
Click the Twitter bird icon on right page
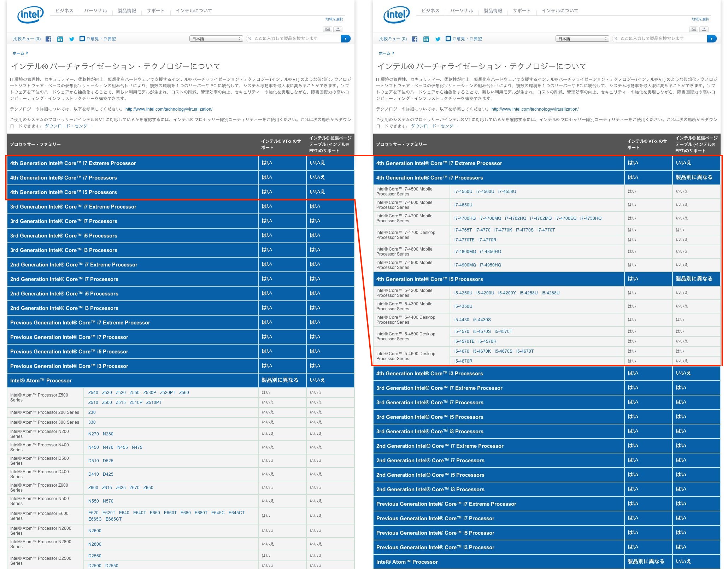point(438,39)
